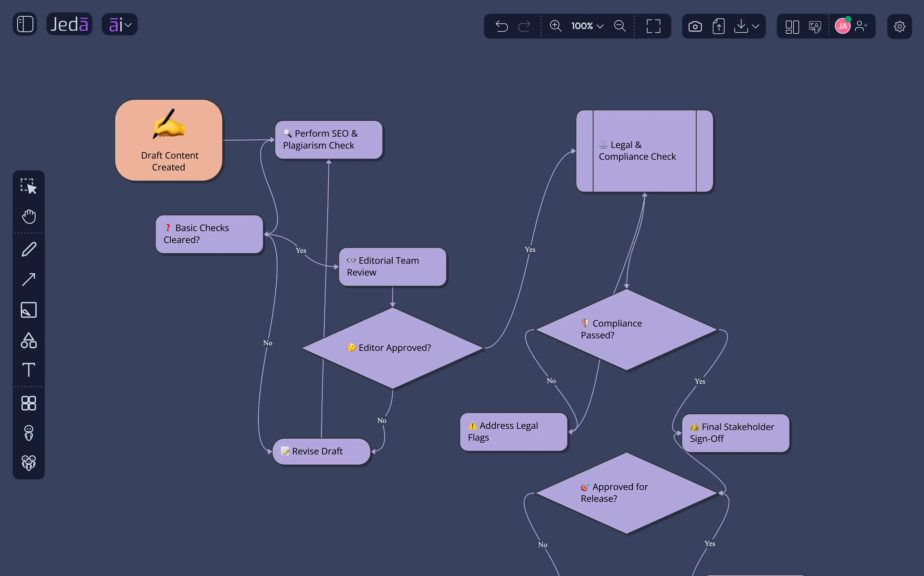Image resolution: width=924 pixels, height=576 pixels.
Task: Open the shapes tool
Action: [x=28, y=340]
